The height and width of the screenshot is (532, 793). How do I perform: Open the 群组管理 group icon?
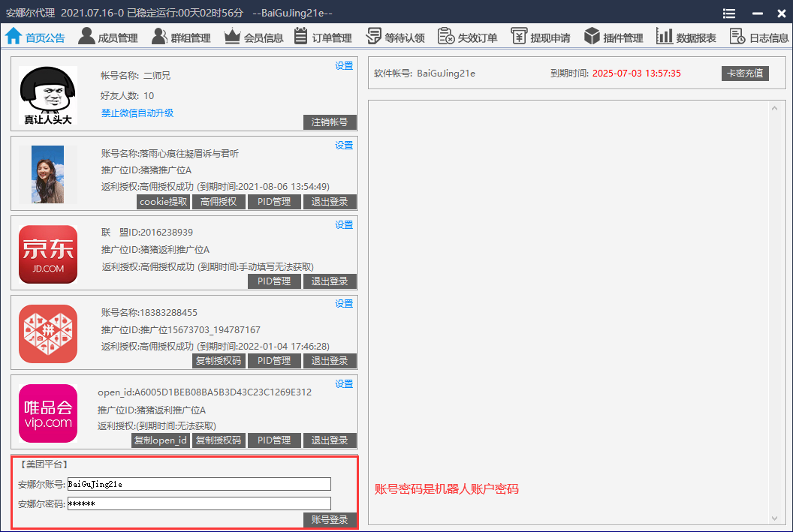159,36
